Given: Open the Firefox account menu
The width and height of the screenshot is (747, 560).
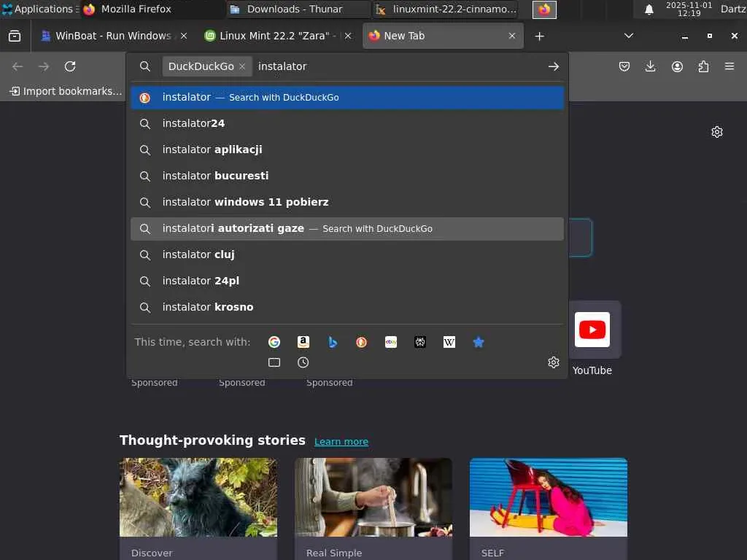Looking at the screenshot, I should tap(677, 66).
